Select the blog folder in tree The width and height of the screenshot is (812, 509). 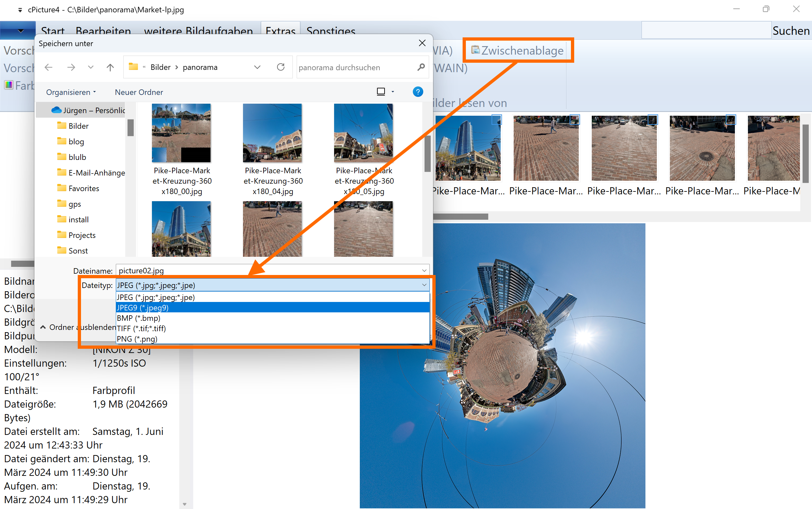[76, 142]
